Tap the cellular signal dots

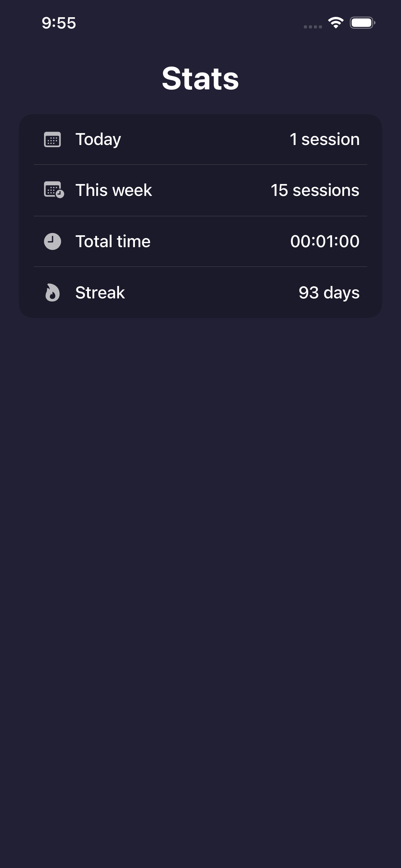[313, 27]
